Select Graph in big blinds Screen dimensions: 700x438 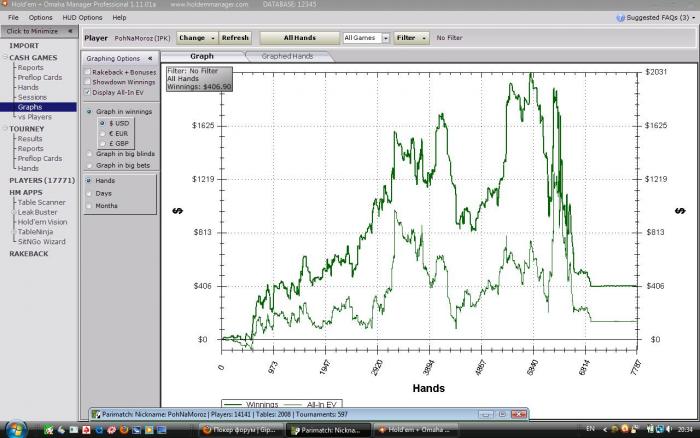pyautogui.click(x=89, y=154)
